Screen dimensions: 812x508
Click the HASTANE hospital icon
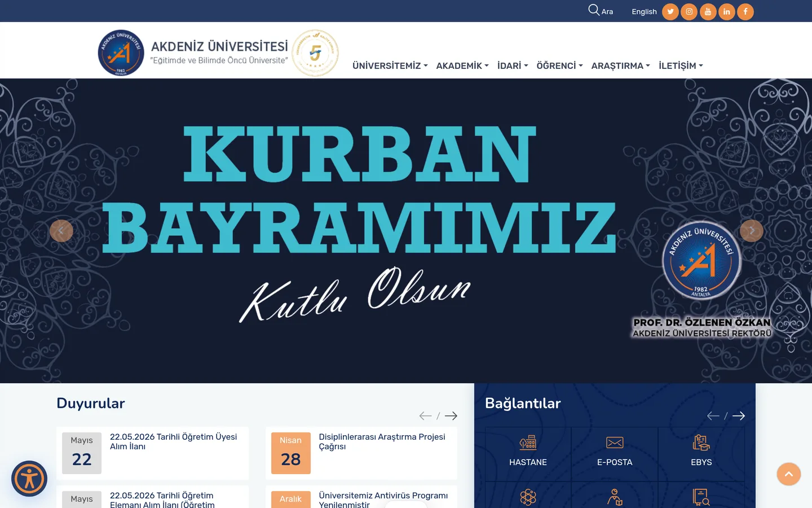[x=528, y=443]
